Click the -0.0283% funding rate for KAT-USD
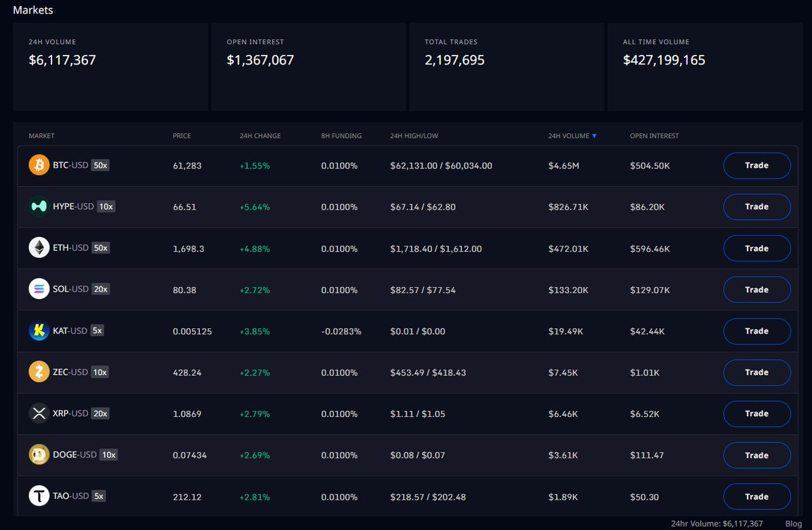The height and width of the screenshot is (530, 812). click(x=341, y=331)
